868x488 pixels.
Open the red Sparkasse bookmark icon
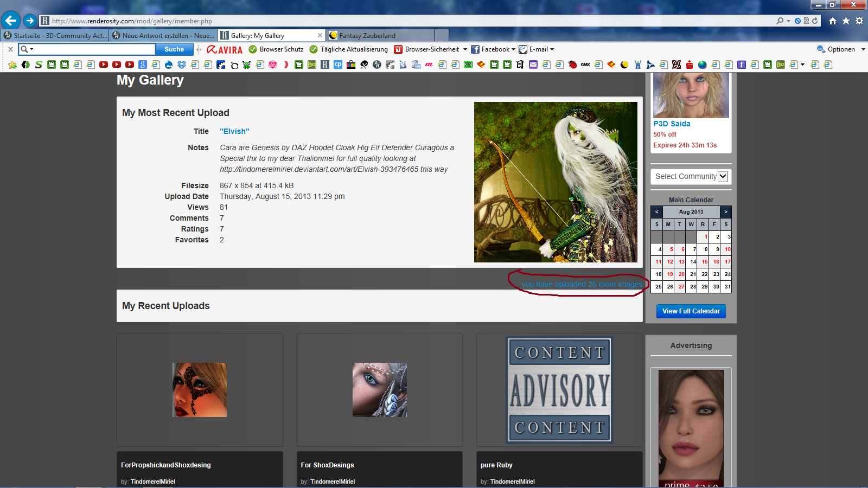tap(690, 65)
